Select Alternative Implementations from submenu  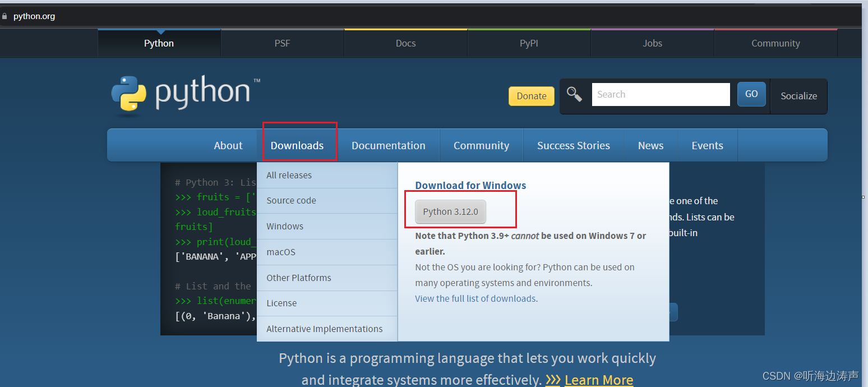(x=327, y=329)
